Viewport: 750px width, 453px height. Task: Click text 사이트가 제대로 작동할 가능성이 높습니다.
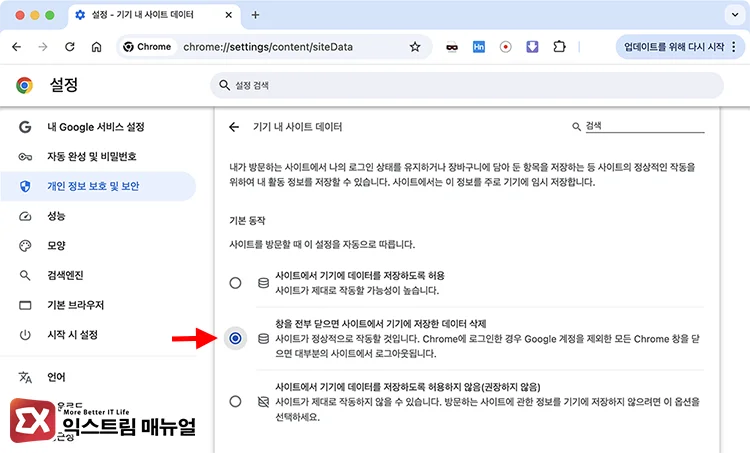pos(357,290)
